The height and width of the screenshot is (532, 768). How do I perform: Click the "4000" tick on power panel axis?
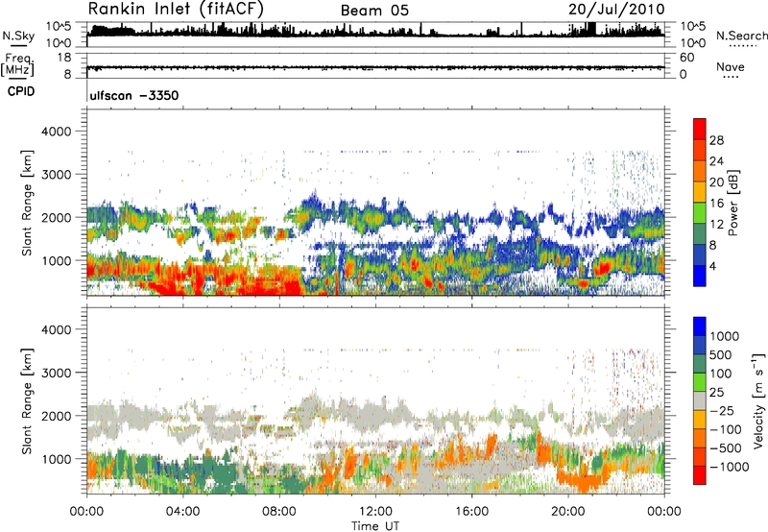pos(57,132)
